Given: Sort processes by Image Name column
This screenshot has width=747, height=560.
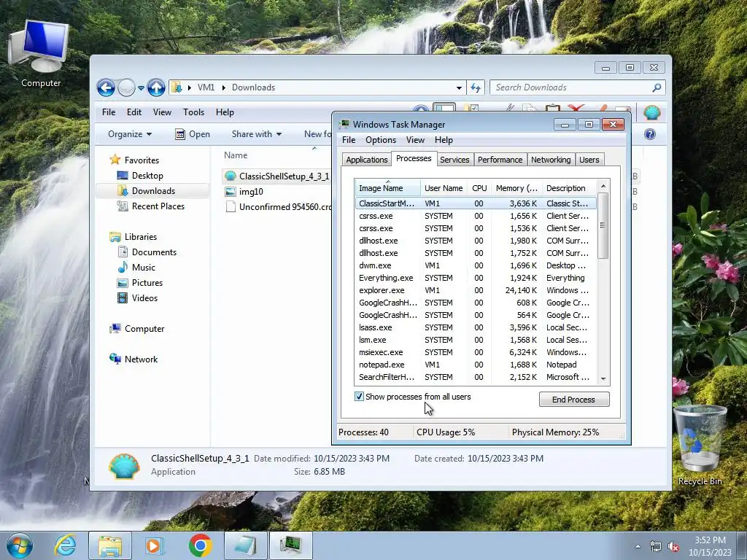Looking at the screenshot, I should 388,188.
